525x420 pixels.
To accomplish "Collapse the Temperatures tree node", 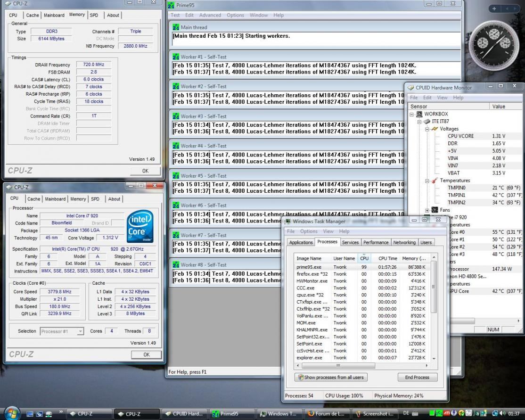I will point(427,181).
